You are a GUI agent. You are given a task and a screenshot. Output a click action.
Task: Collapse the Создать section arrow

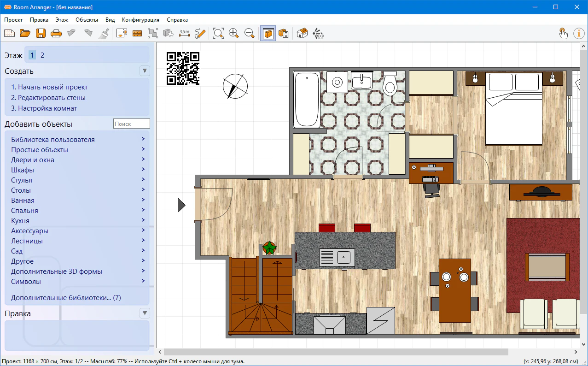pyautogui.click(x=145, y=71)
